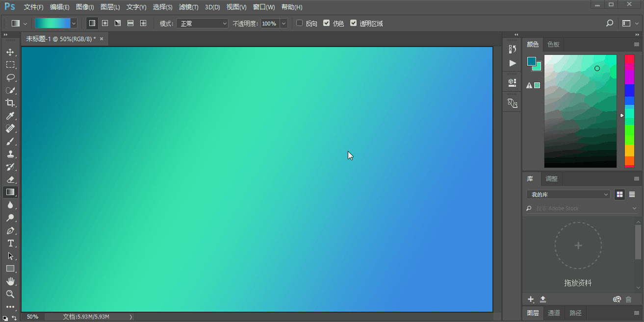This screenshot has width=644, height=322.
Task: Select the Lasso tool
Action: (10, 77)
